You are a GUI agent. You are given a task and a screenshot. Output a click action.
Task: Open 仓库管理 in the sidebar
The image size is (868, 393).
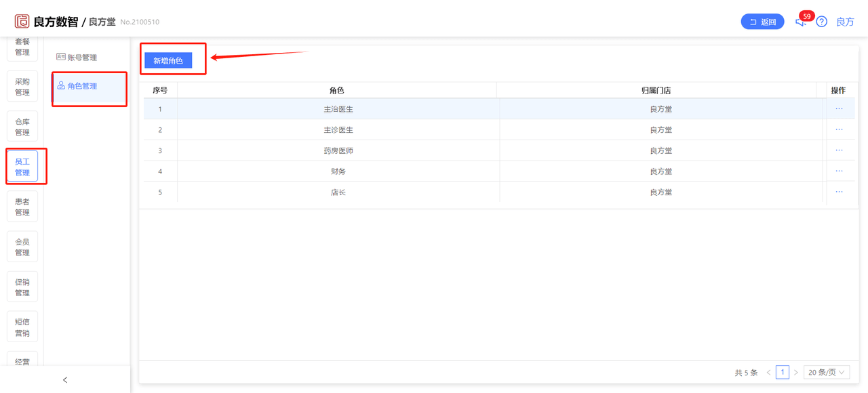click(x=22, y=127)
